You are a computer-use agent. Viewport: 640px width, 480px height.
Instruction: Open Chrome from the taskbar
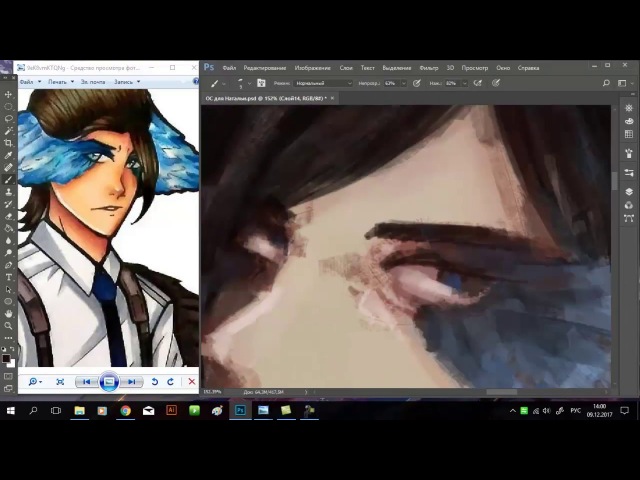pos(125,411)
